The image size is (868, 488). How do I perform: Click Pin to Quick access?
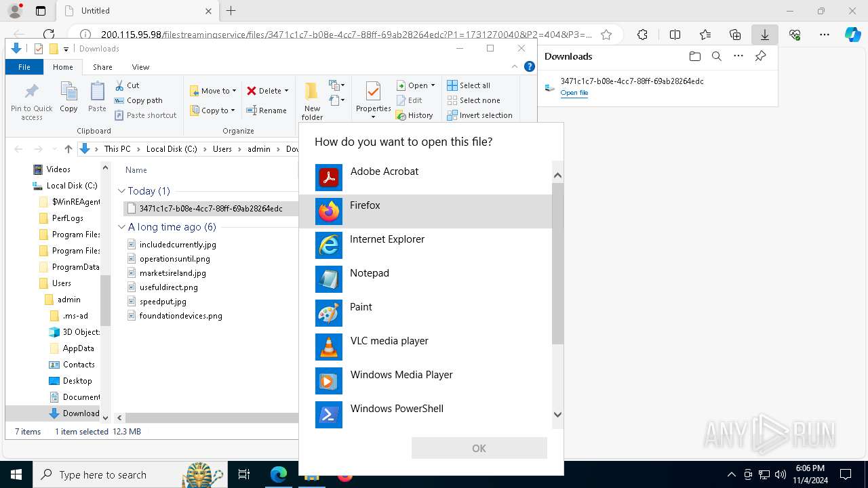point(31,102)
